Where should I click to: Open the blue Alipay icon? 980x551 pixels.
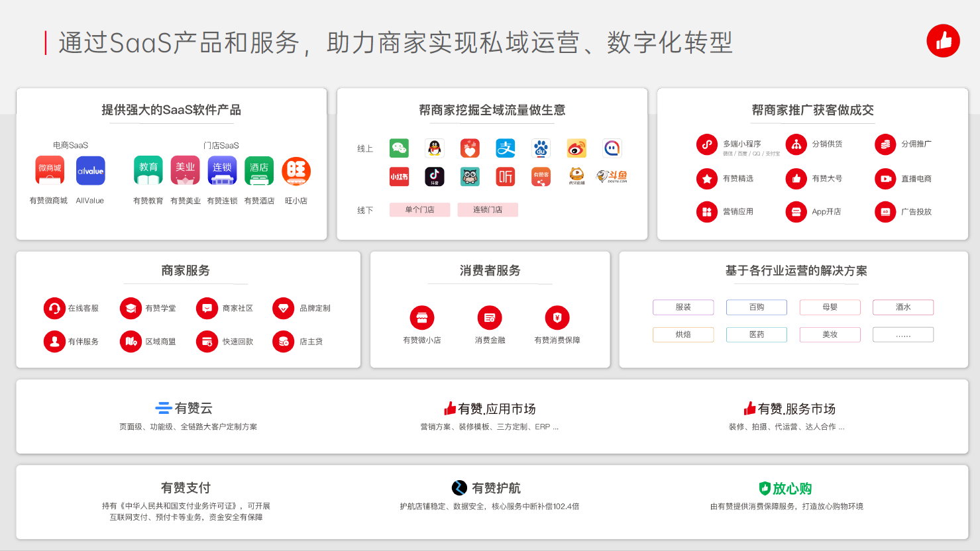tap(506, 148)
